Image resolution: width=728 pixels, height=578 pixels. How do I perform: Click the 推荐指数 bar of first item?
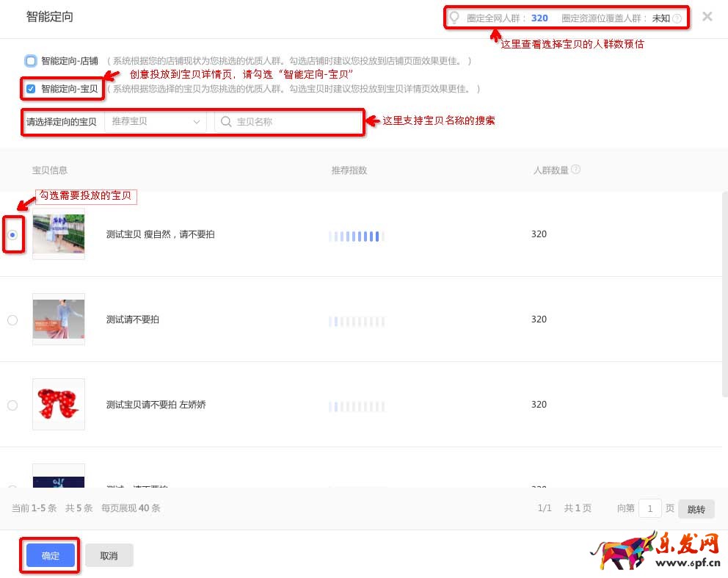point(356,236)
